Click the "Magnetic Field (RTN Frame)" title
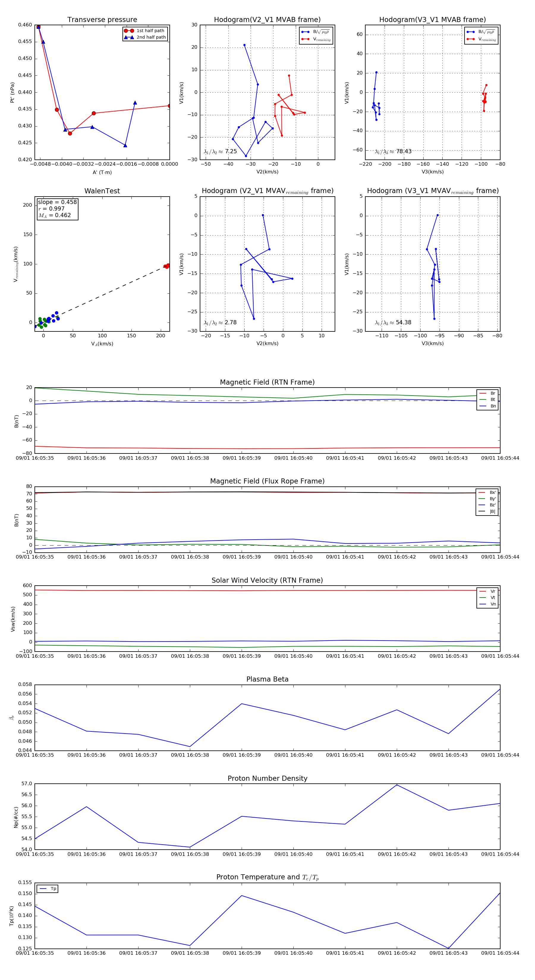Viewport: 535px width, 980px height. point(267,382)
